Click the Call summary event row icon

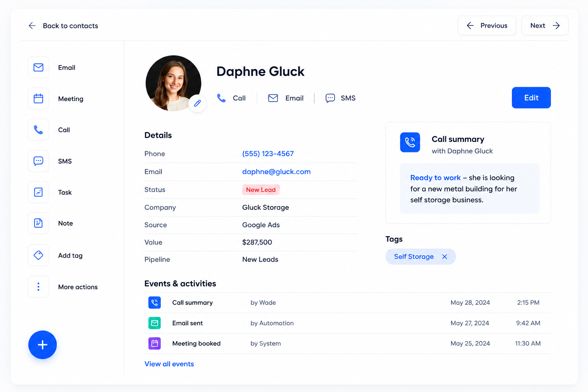click(x=155, y=302)
